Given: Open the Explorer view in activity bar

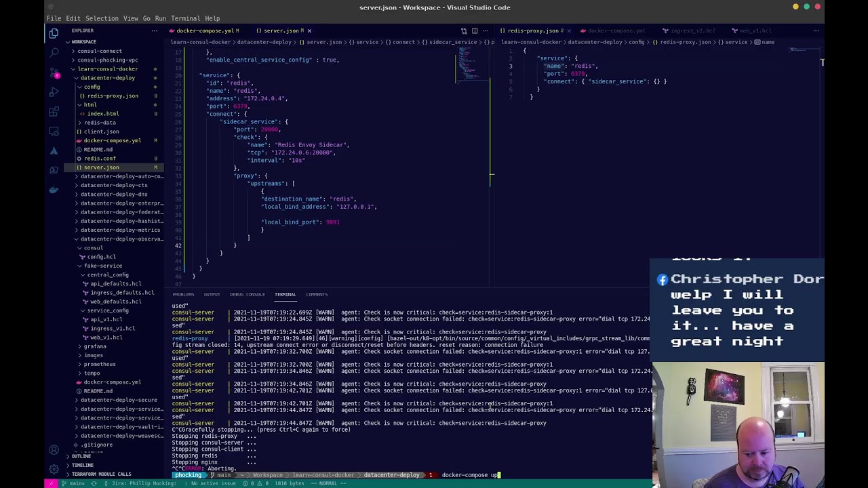Looking at the screenshot, I should pyautogui.click(x=54, y=33).
